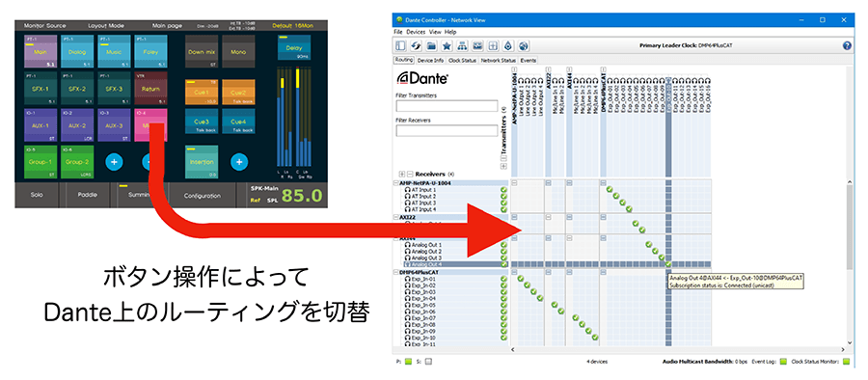
Task: Click the green P: status indicator
Action: 408,362
